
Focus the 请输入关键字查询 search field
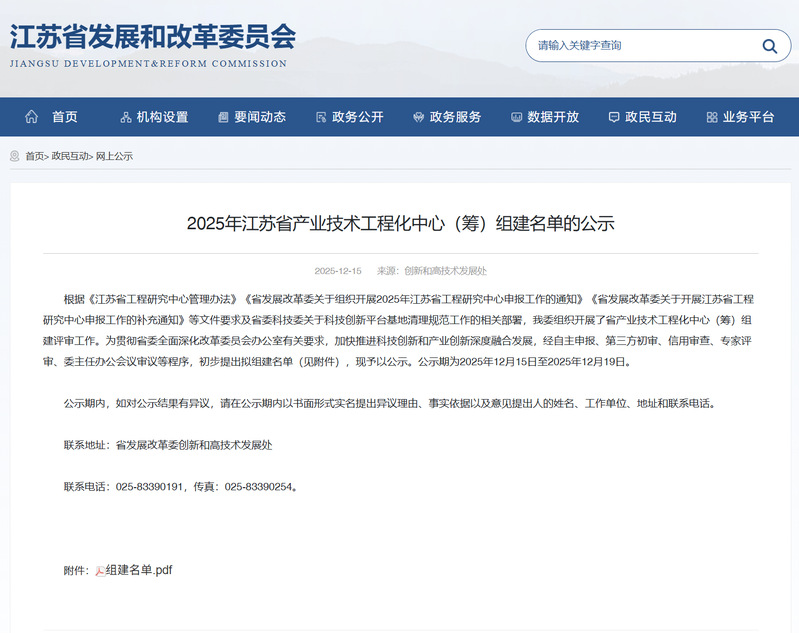click(x=640, y=46)
